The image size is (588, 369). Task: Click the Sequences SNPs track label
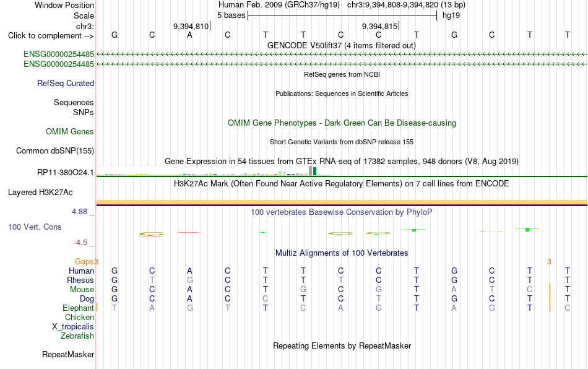coord(74,107)
